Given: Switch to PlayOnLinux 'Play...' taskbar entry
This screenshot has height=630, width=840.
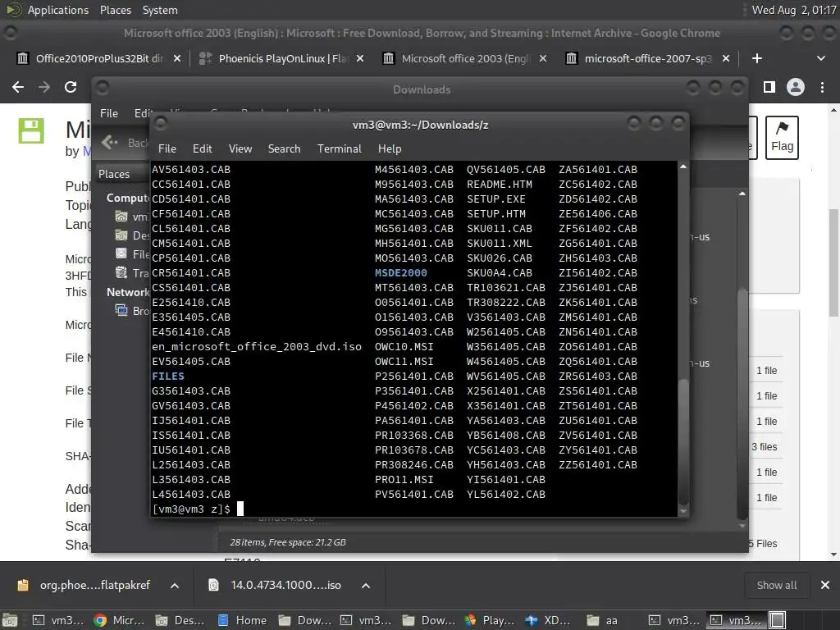Looking at the screenshot, I should tap(490, 620).
